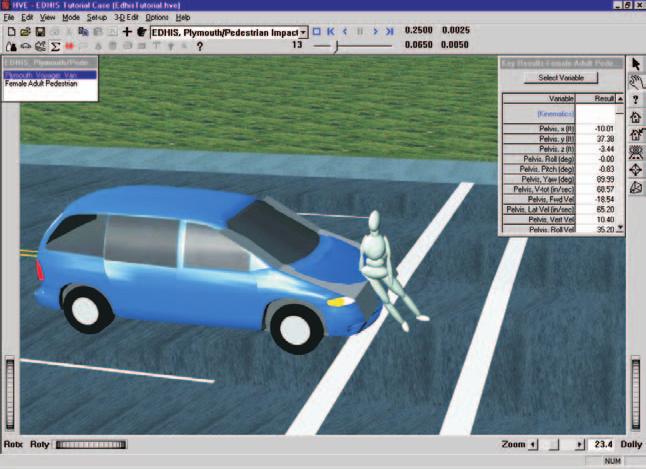Click the playback time slider handle
This screenshot has width=646, height=469.
point(337,47)
